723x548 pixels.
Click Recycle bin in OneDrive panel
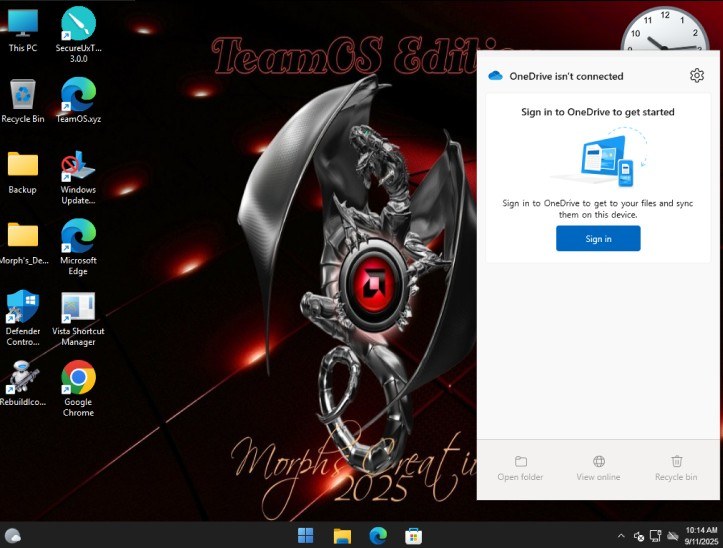(x=676, y=468)
